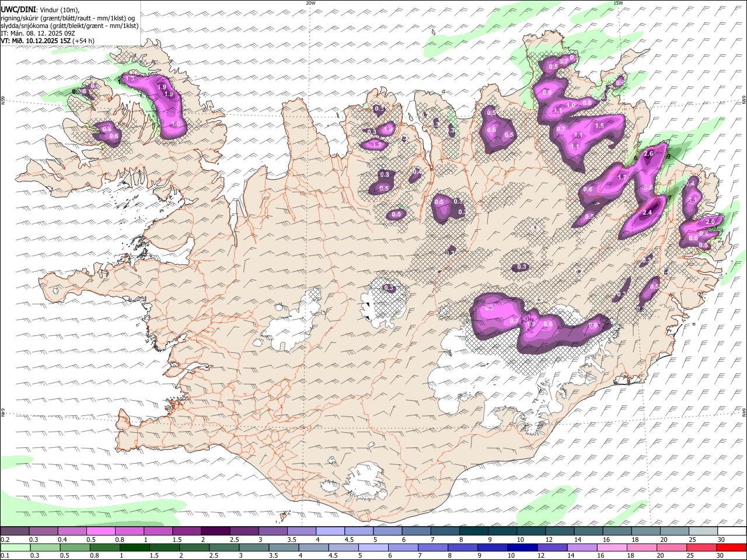Click the '0.1' label in the rain scale
This screenshot has width=747, height=560.
[5, 556]
